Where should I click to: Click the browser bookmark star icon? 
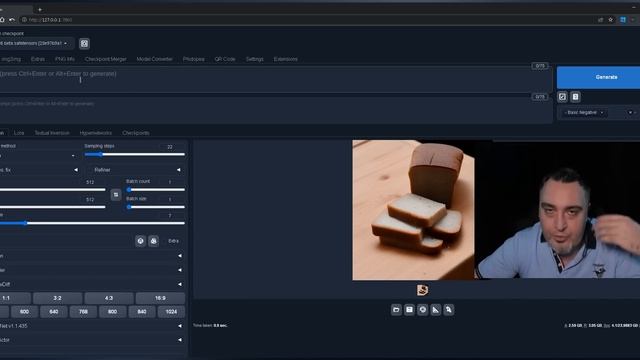tap(611, 20)
